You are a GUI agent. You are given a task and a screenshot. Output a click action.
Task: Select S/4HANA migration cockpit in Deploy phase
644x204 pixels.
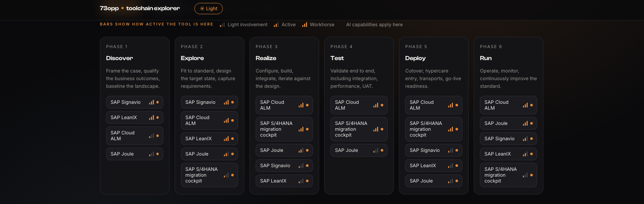pos(434,129)
